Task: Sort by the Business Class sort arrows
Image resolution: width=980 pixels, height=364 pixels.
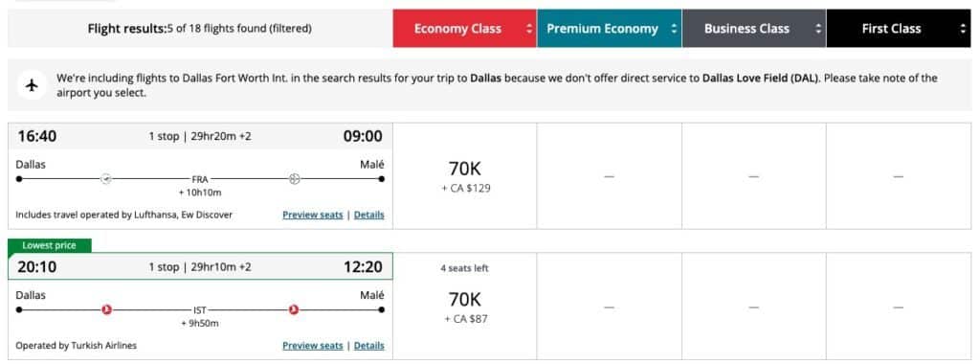Action: tap(819, 28)
